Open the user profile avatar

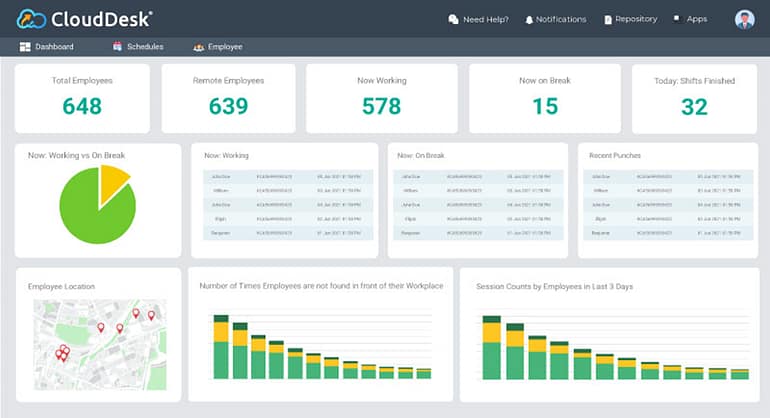[744, 19]
